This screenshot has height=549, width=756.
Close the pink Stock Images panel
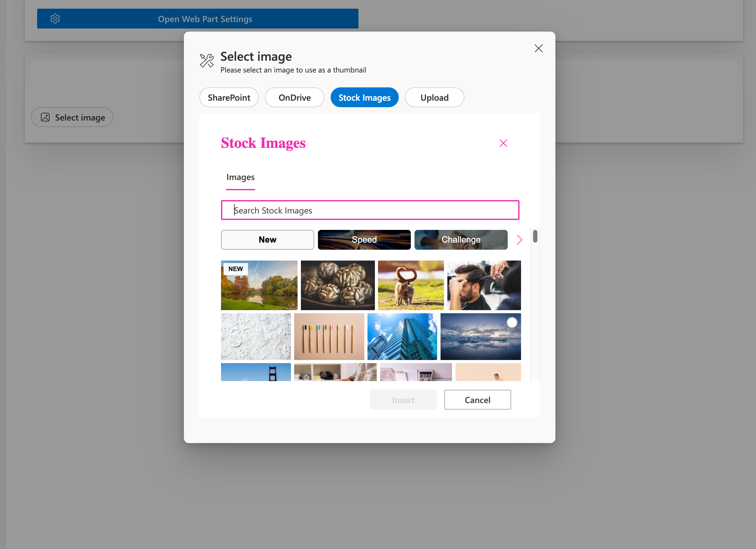point(503,143)
